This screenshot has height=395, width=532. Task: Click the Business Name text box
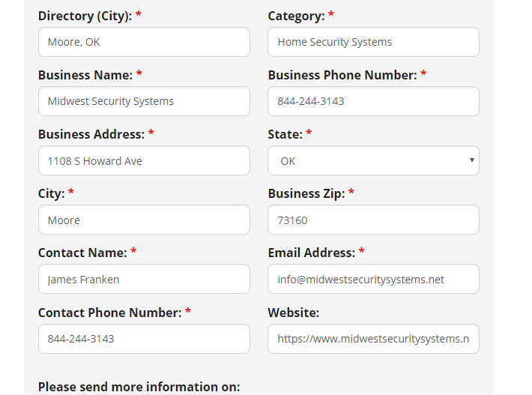pos(144,101)
